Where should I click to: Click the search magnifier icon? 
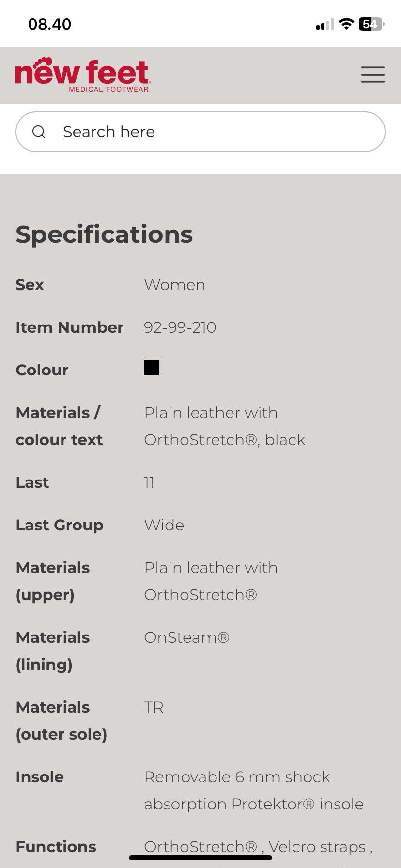click(x=39, y=132)
